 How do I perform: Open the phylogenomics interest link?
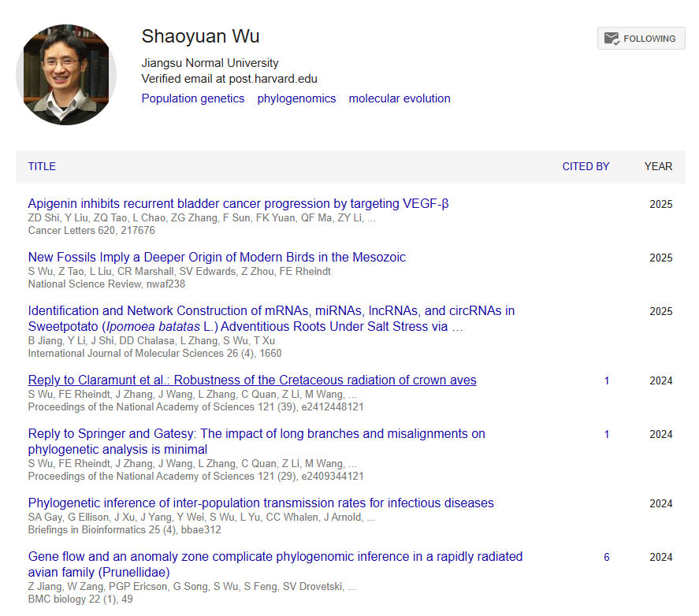coord(296,98)
